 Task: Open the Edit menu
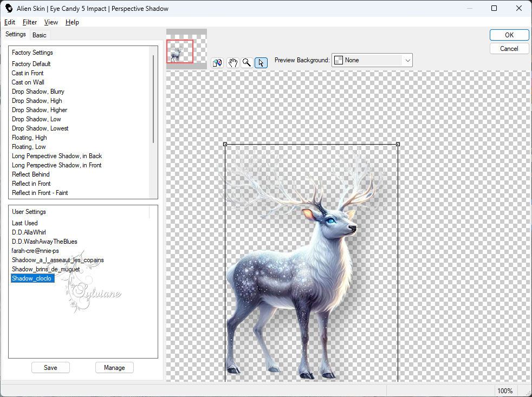(x=10, y=22)
